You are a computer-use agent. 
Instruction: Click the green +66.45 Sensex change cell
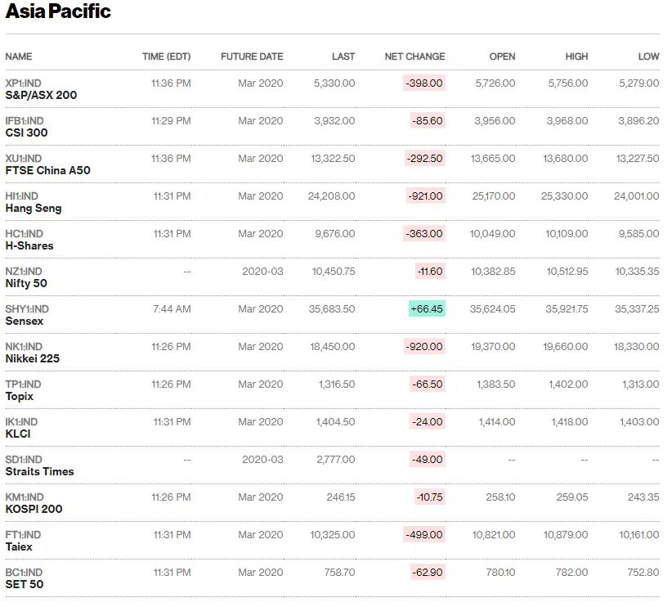tap(426, 309)
